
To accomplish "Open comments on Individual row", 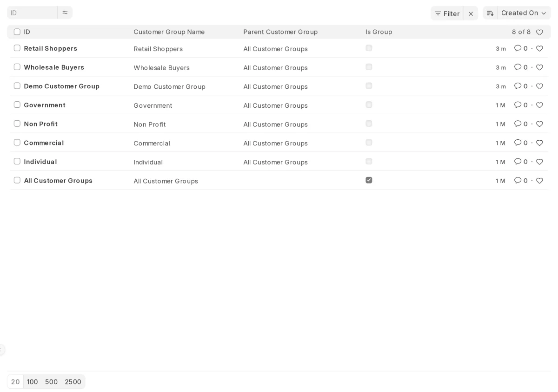I will pyautogui.click(x=521, y=162).
